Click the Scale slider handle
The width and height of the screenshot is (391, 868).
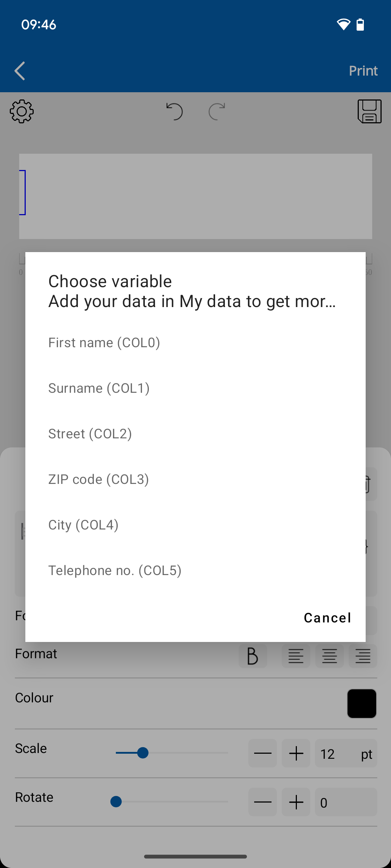point(143,753)
